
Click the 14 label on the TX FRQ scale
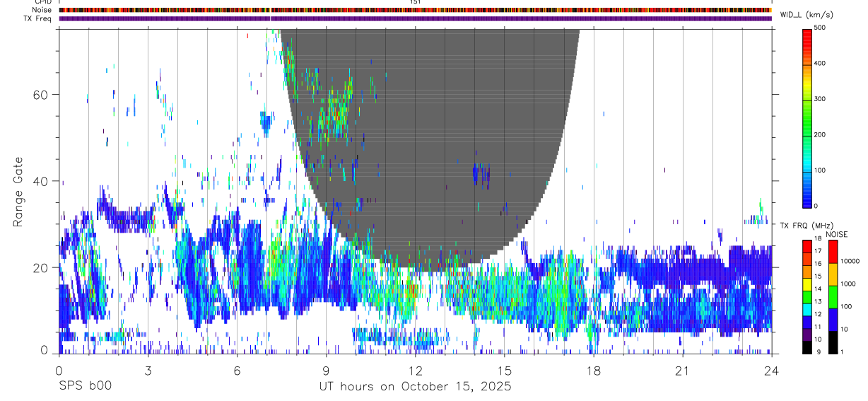tap(819, 289)
